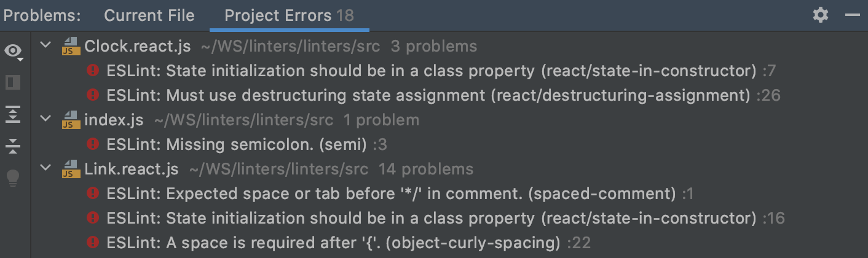Click the Collapse All icon

tap(13, 146)
